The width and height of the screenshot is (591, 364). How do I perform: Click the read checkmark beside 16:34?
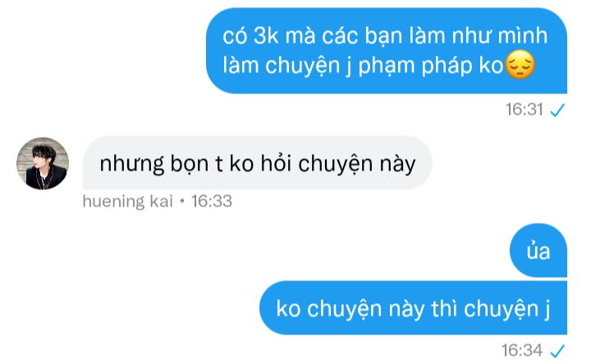557,351
